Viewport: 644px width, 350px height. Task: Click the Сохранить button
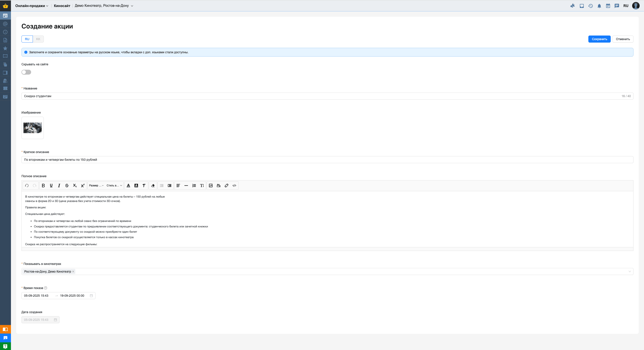[599, 39]
